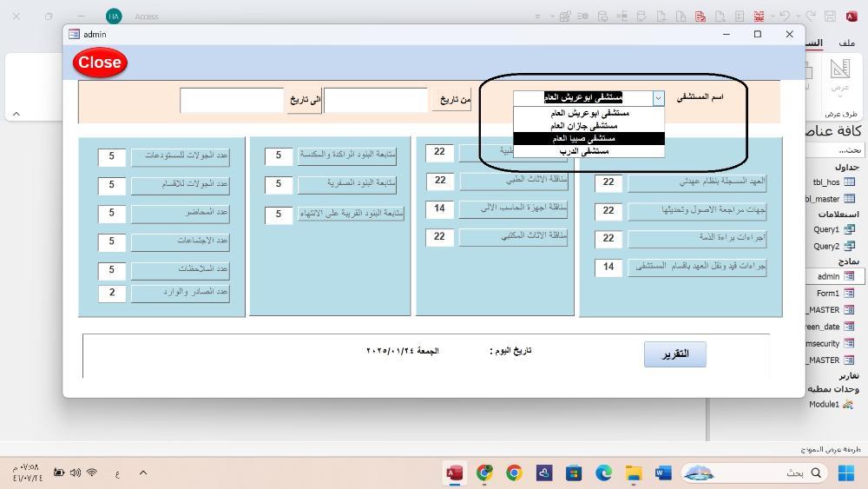Screen dimensions: 868x489
Task: Collapse the استعلامات group in navigation pane
Action: (x=838, y=214)
